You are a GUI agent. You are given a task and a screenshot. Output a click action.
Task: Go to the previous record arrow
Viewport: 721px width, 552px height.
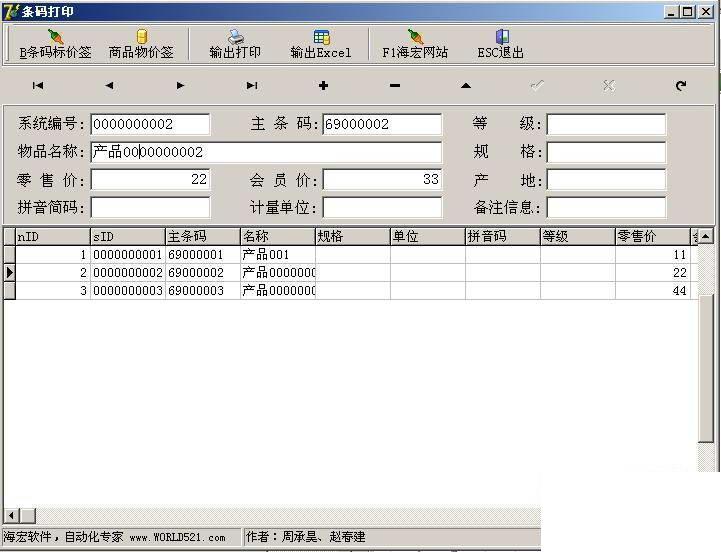[109, 86]
